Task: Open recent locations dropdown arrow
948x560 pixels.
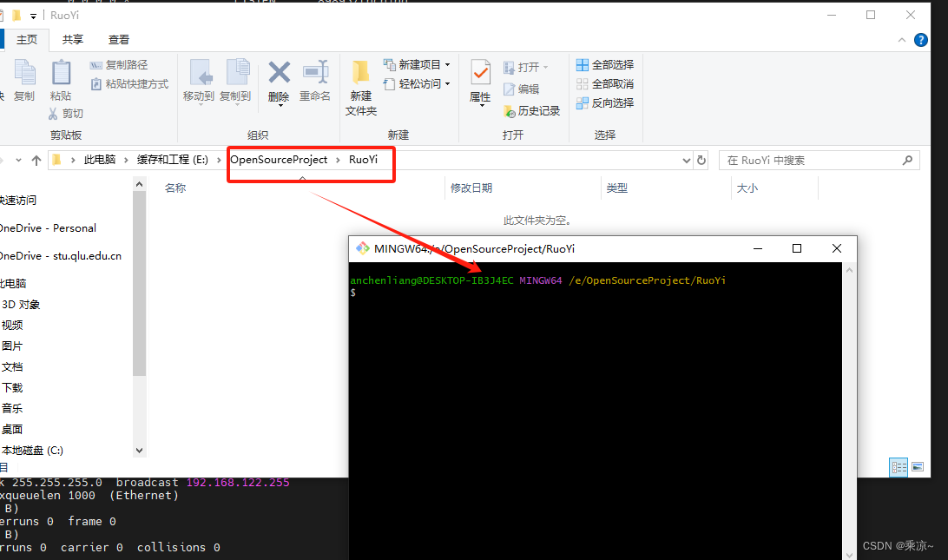Action: click(x=19, y=161)
